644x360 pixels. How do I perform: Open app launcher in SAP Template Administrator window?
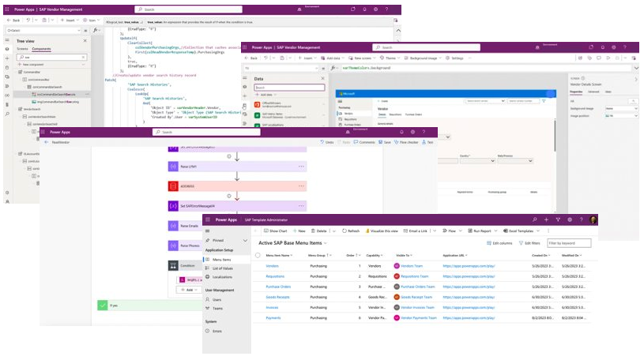click(208, 219)
